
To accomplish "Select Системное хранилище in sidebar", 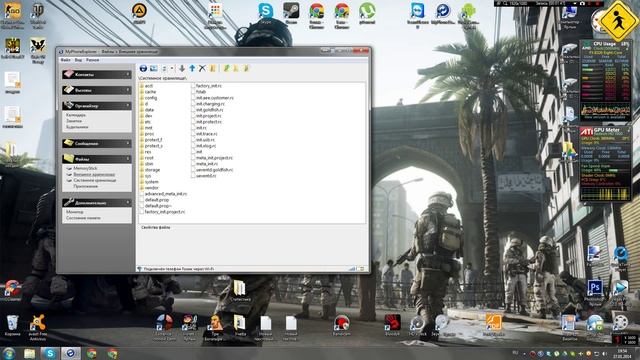I will tap(95, 180).
